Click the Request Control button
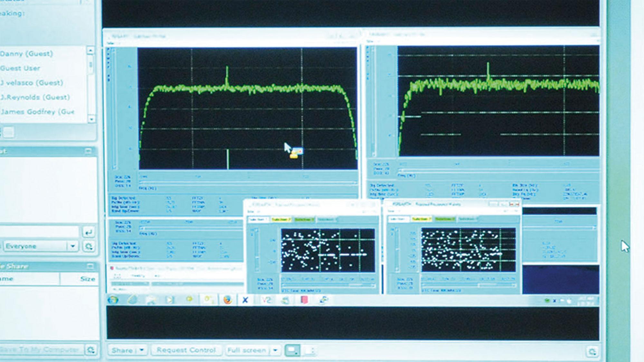This screenshot has height=362, width=644. tap(186, 350)
